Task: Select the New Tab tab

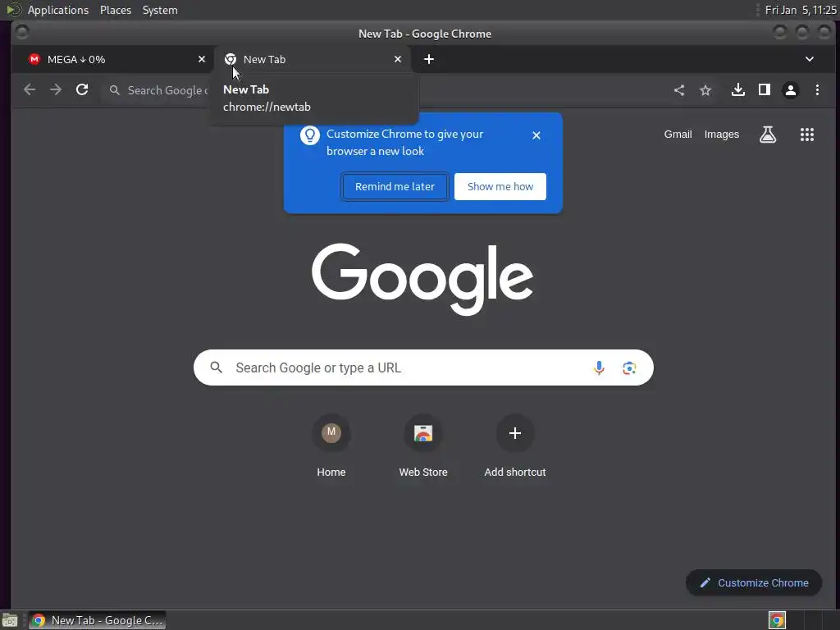Action: point(313,59)
